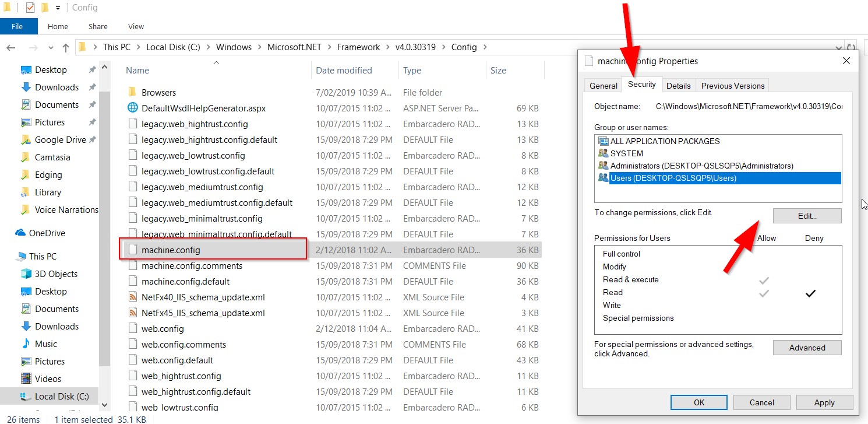
Task: Click the NetFx40_IIS_schema_update.xml file icon
Action: (x=132, y=297)
